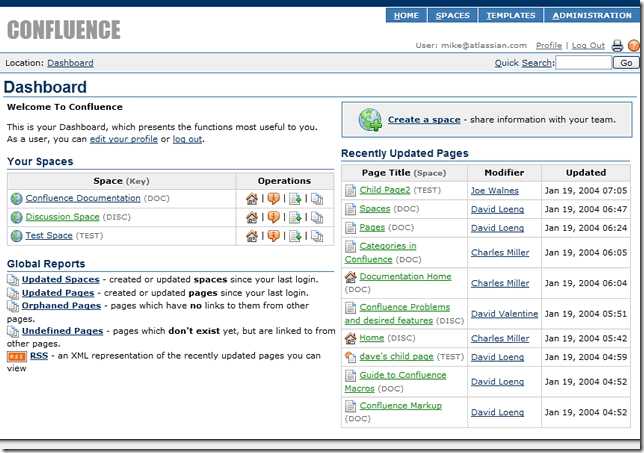Click Charles Miller beside Documentation Home
This screenshot has width=644, height=453.
point(500,283)
